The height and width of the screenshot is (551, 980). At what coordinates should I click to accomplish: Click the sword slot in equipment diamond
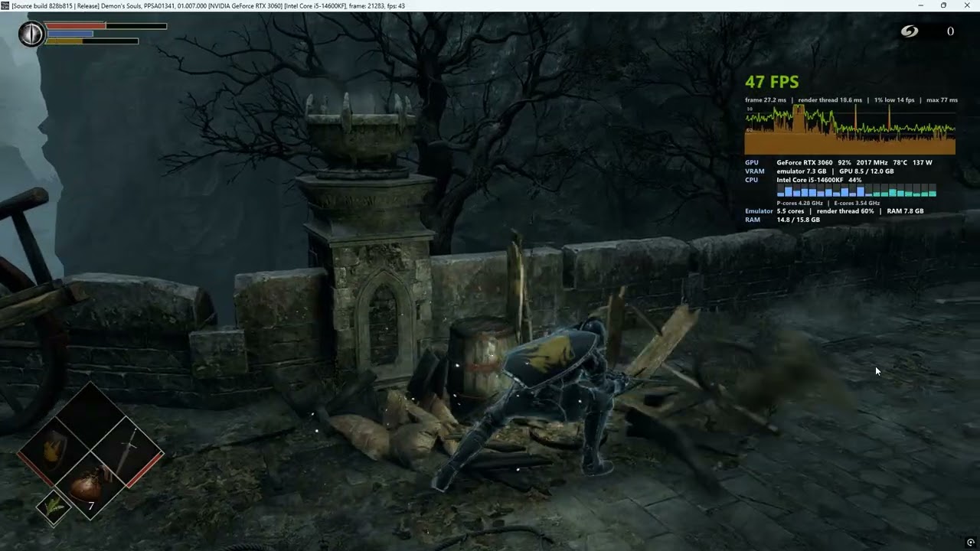[x=127, y=452]
